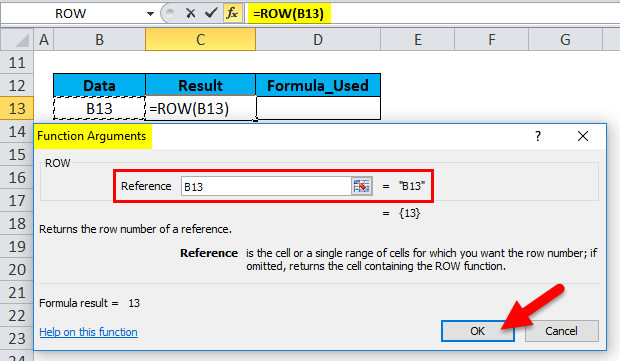Select column B header
Viewport: 620px width, 361px height.
[x=100, y=40]
